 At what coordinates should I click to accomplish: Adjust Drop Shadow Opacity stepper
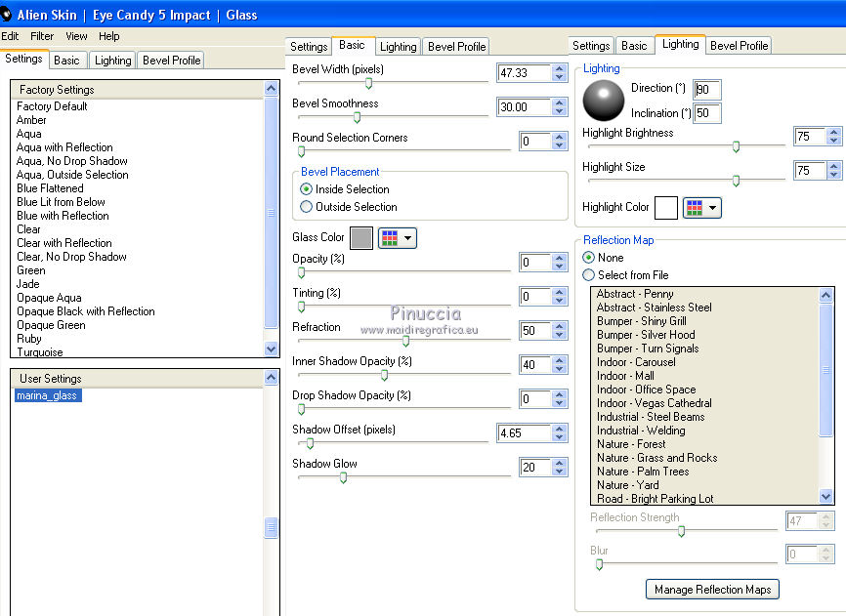[560, 399]
